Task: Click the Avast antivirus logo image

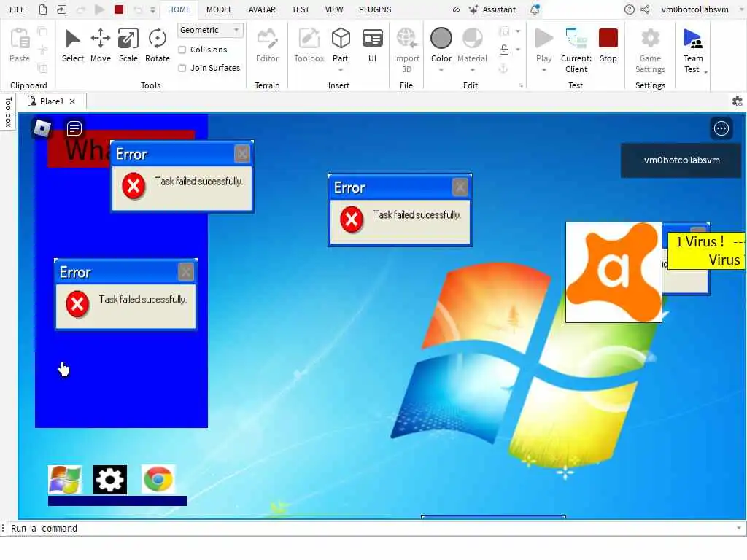Action: pyautogui.click(x=614, y=273)
